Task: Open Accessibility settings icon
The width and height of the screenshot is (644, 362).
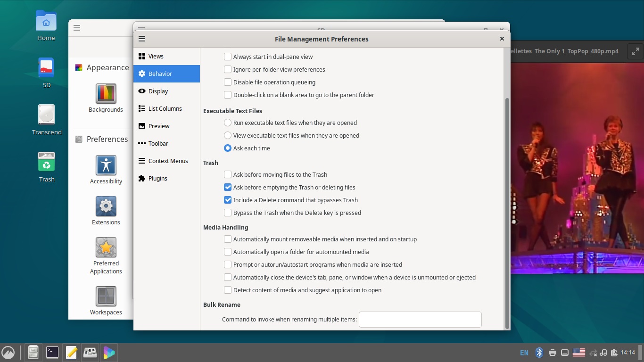Action: pyautogui.click(x=106, y=170)
